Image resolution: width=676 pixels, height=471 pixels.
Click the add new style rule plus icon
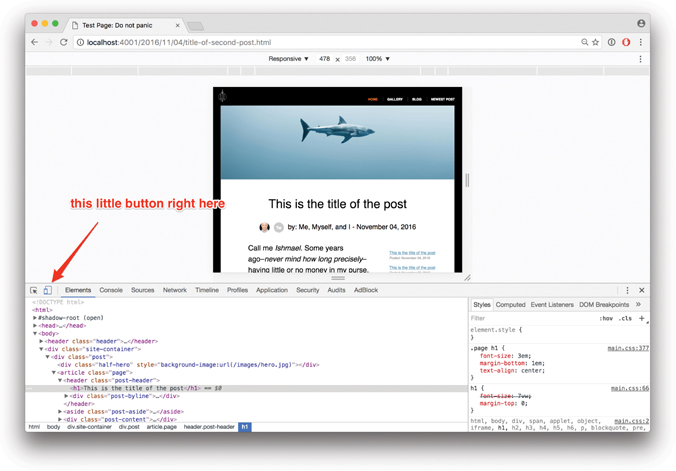coord(642,318)
